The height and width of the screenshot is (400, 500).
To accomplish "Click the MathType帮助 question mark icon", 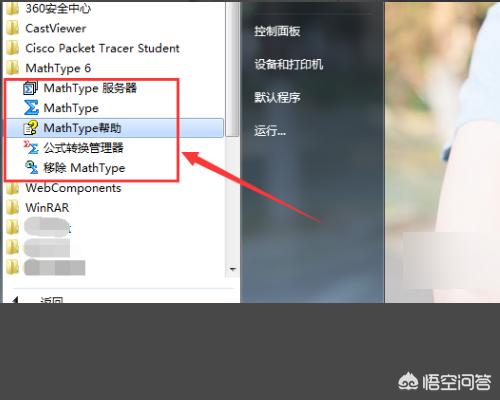I will [31, 128].
